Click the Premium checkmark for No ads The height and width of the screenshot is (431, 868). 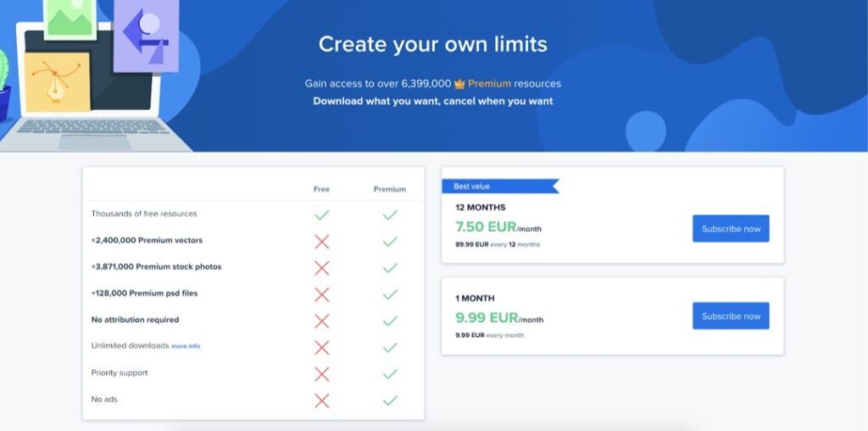(390, 401)
